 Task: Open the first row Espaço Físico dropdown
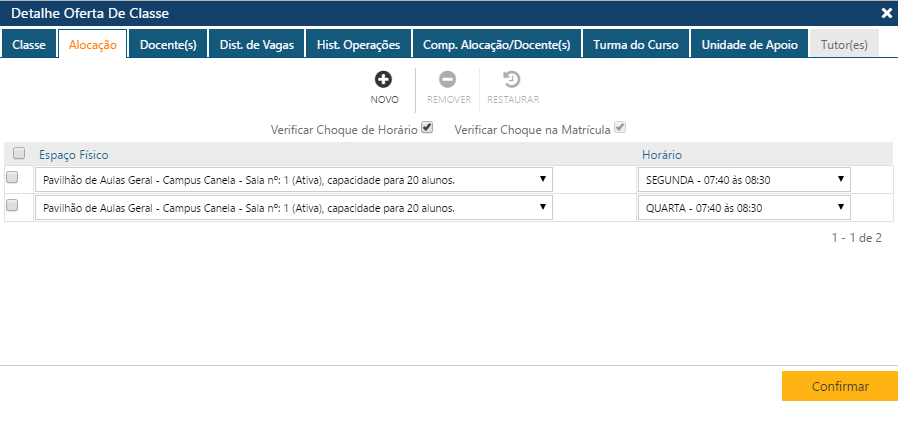coord(293,180)
